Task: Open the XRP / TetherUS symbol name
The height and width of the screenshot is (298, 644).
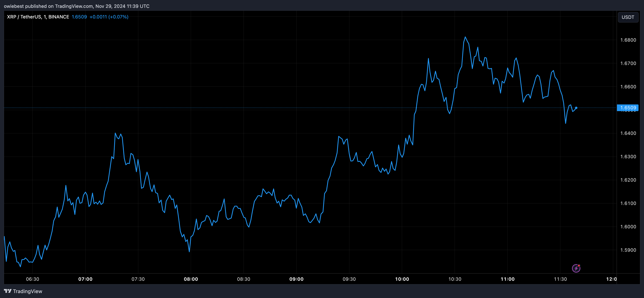Action: [24, 17]
